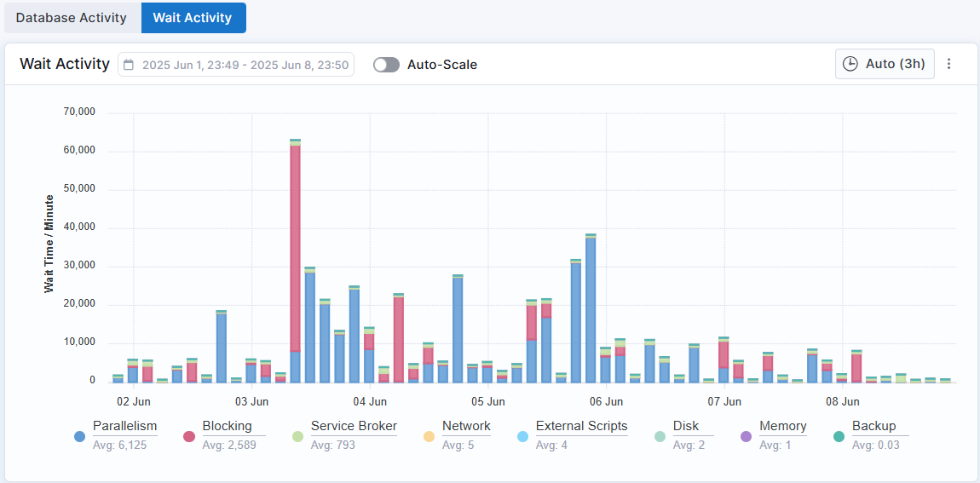This screenshot has height=483, width=980.
Task: Click the 'Avg: 0.03' Backup value
Action: 877,446
